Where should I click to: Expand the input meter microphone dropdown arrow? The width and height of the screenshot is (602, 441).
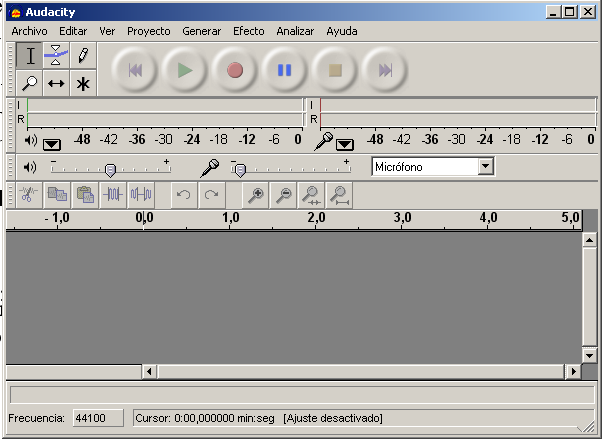[x=344, y=142]
